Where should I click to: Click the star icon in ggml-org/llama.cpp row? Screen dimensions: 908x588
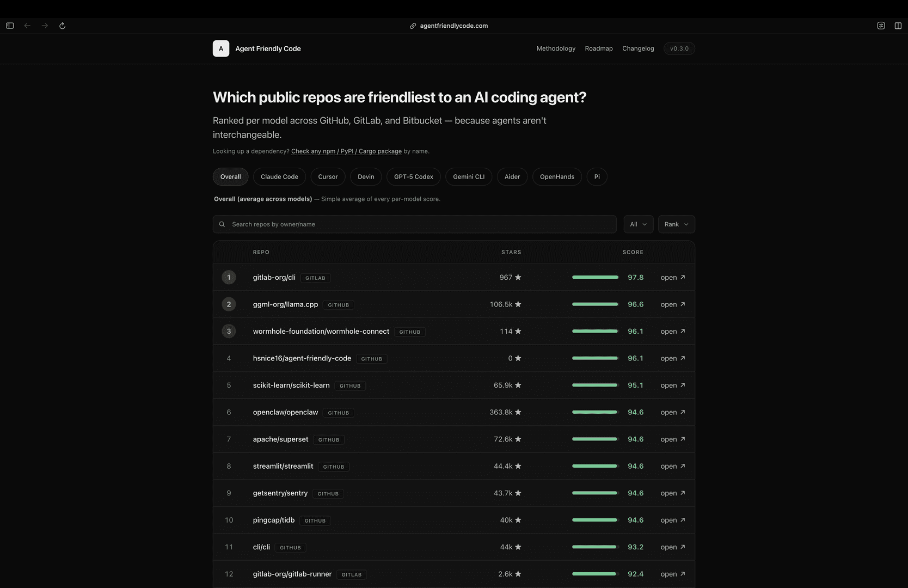(518, 304)
